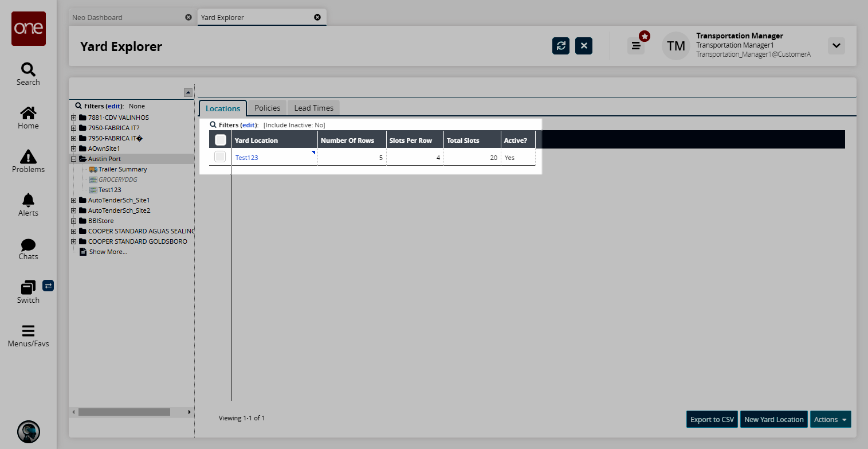Expand the AutoTenderSch_Site1 node

(73, 200)
